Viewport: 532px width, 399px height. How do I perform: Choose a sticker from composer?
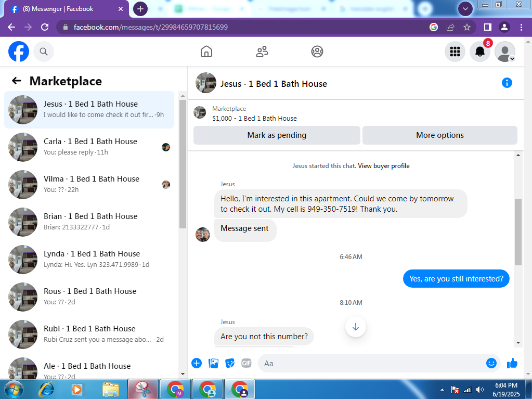230,364
